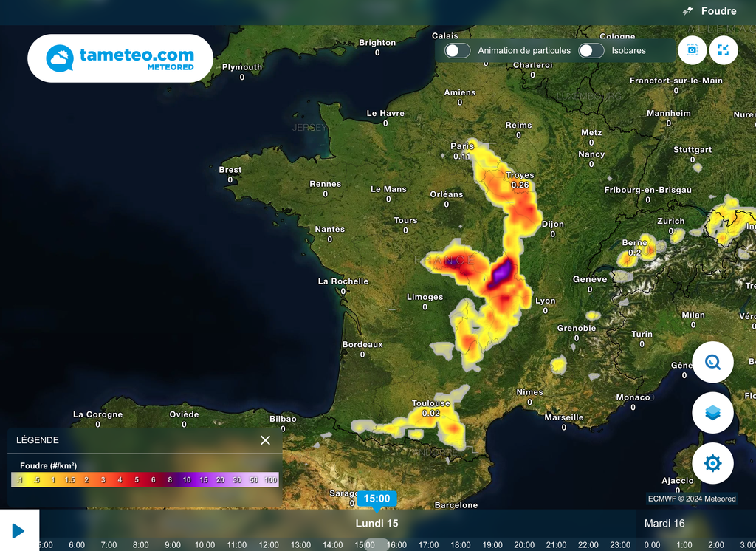Open map settings gear button
This screenshot has height=551, width=756.
pyautogui.click(x=712, y=463)
